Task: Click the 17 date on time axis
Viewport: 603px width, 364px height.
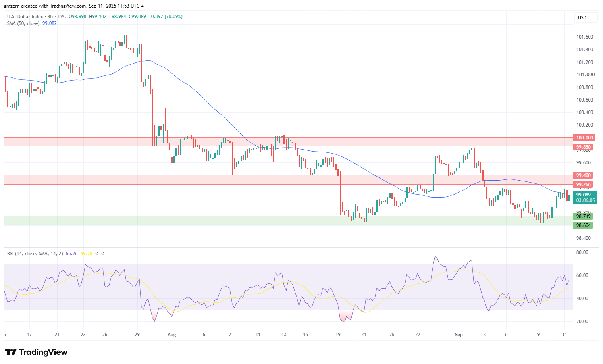Action: tap(29, 335)
